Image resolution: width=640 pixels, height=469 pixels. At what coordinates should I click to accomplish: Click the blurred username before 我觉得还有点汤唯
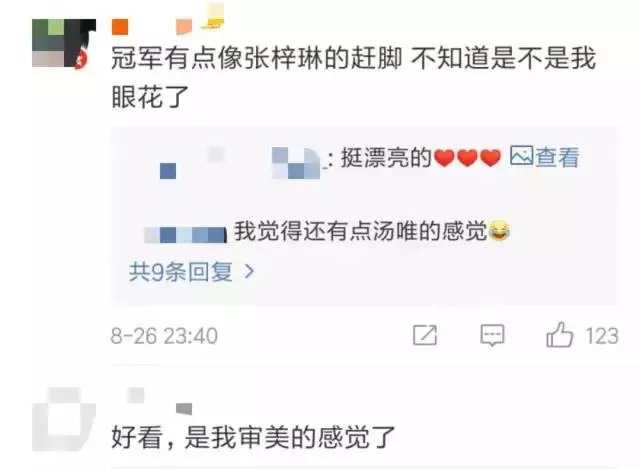(x=185, y=235)
